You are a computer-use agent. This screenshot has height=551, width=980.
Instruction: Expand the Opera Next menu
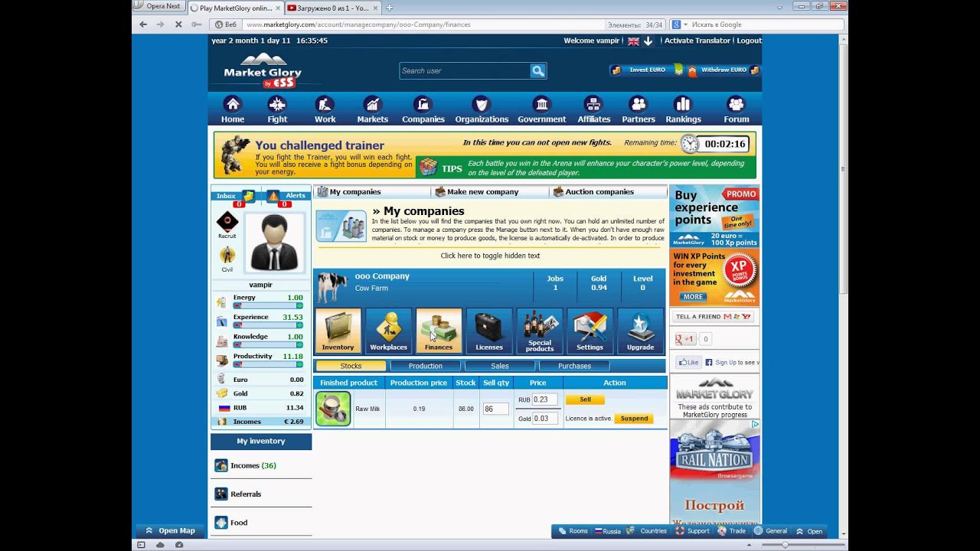pos(158,6)
